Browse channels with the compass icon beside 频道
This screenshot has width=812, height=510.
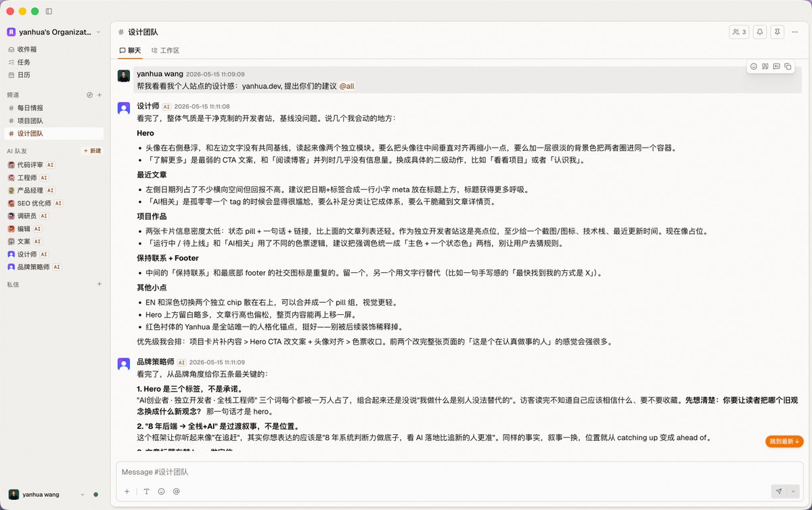(x=89, y=95)
